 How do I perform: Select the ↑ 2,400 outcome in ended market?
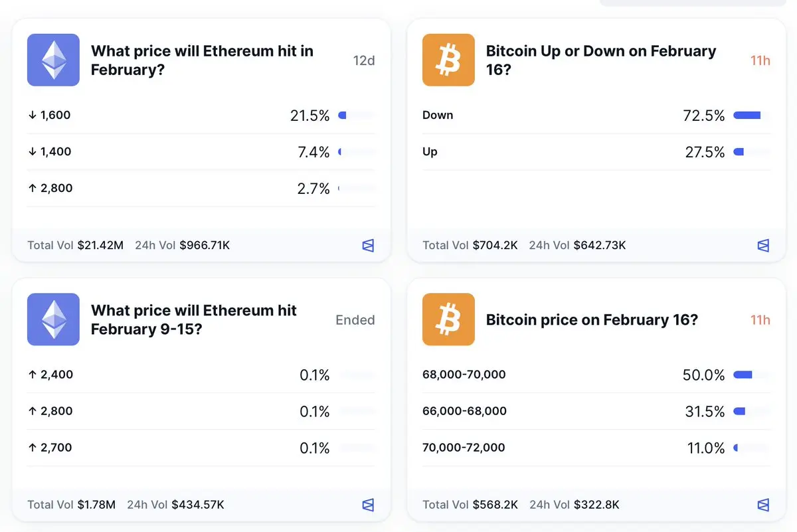pyautogui.click(x=50, y=375)
